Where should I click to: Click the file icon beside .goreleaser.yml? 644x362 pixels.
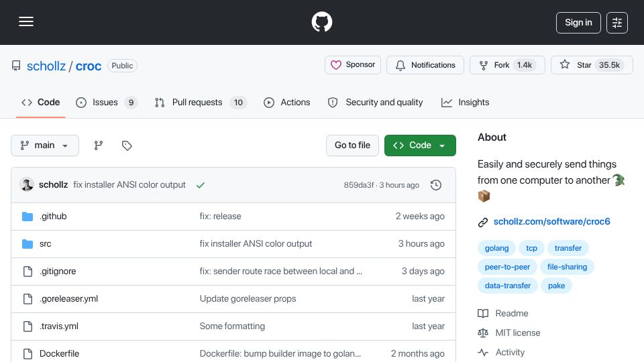28,299
